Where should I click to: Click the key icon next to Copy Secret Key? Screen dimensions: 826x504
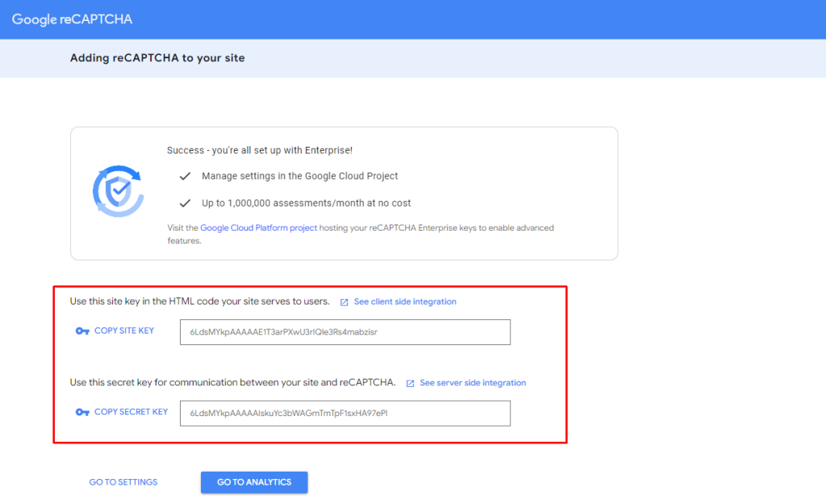point(81,412)
